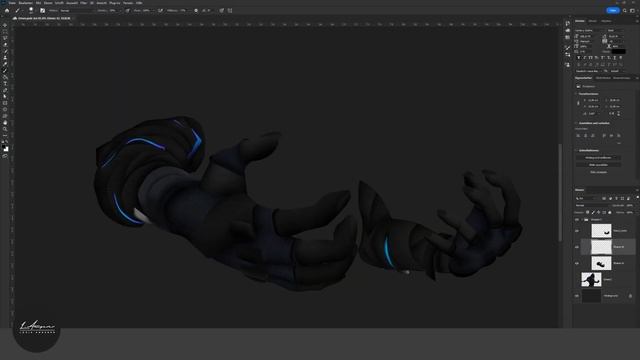Open the brush Mode dropdown in options bar
Screen dimensions: 640x360
(x=77, y=11)
